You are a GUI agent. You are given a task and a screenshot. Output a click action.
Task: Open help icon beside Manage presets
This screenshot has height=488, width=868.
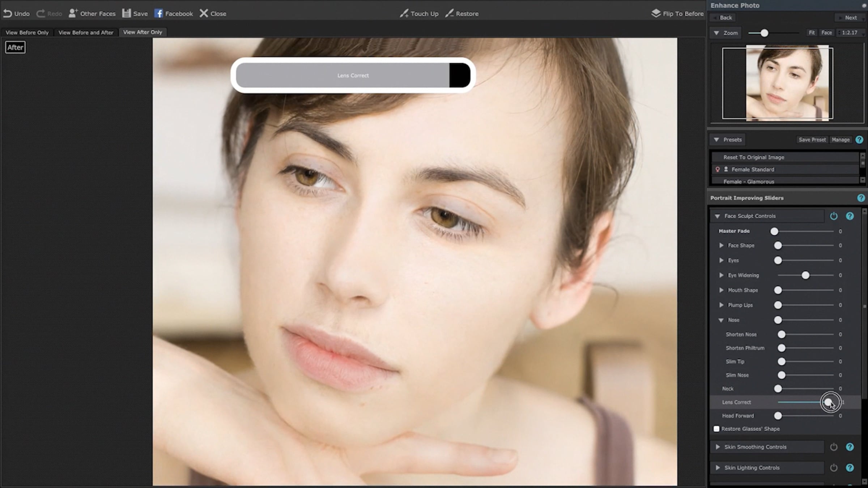point(859,140)
